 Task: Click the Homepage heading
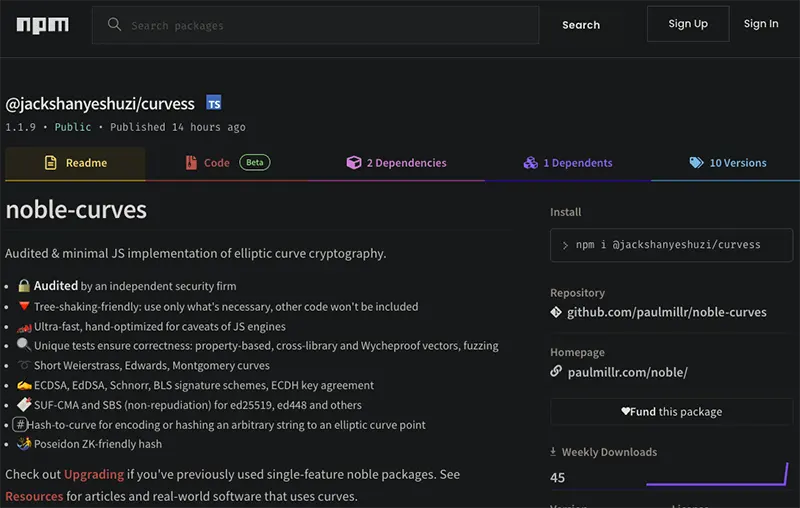tap(577, 352)
